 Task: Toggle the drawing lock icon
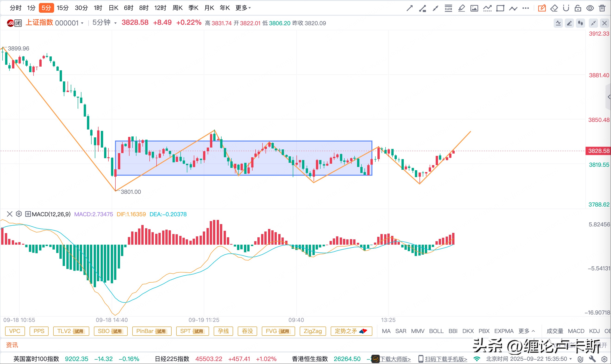[578, 8]
